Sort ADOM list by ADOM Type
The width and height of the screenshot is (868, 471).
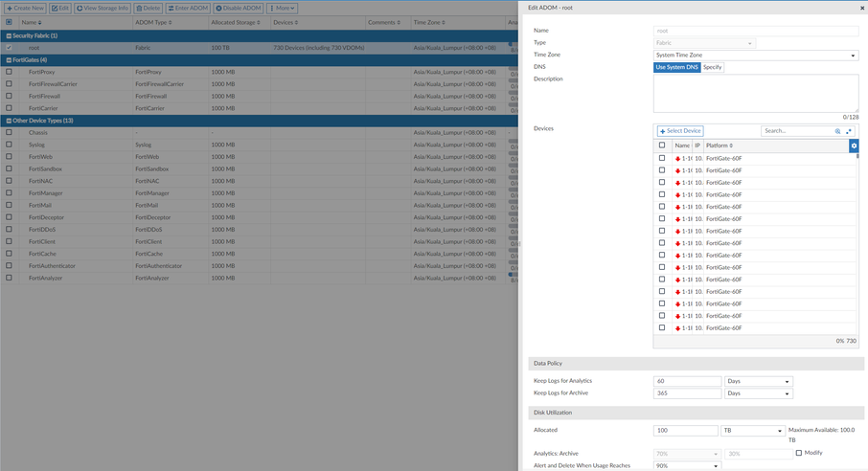tap(153, 23)
